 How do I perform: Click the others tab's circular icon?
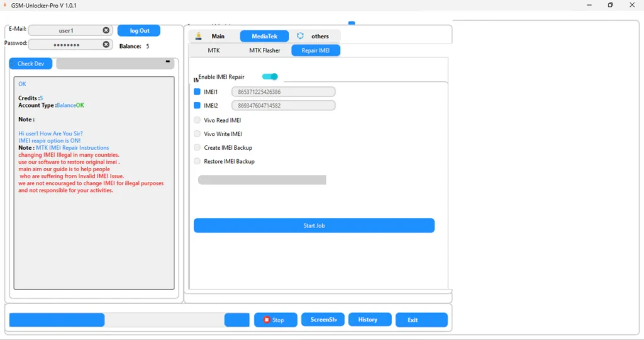point(301,36)
